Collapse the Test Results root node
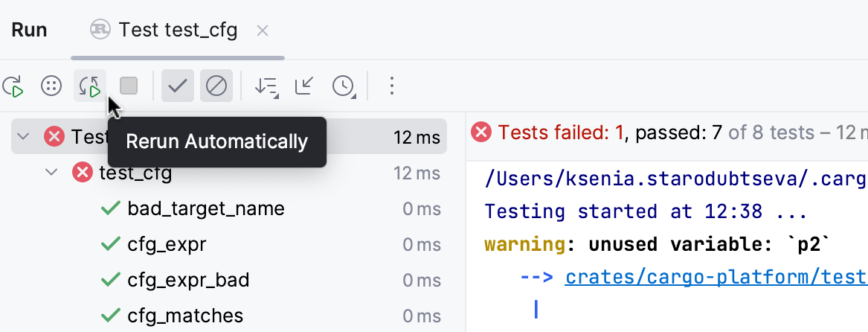The width and height of the screenshot is (868, 332). tap(23, 137)
